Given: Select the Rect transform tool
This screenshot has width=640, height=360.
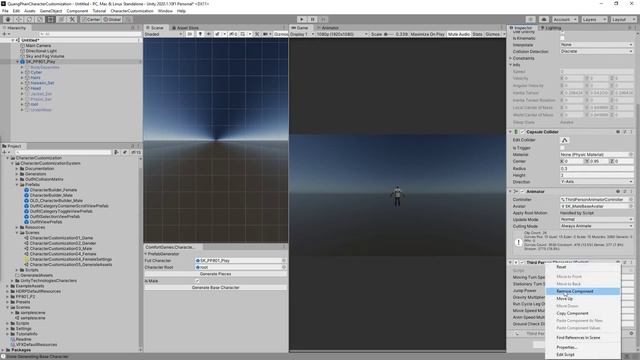Looking at the screenshot, I should [x=51, y=19].
